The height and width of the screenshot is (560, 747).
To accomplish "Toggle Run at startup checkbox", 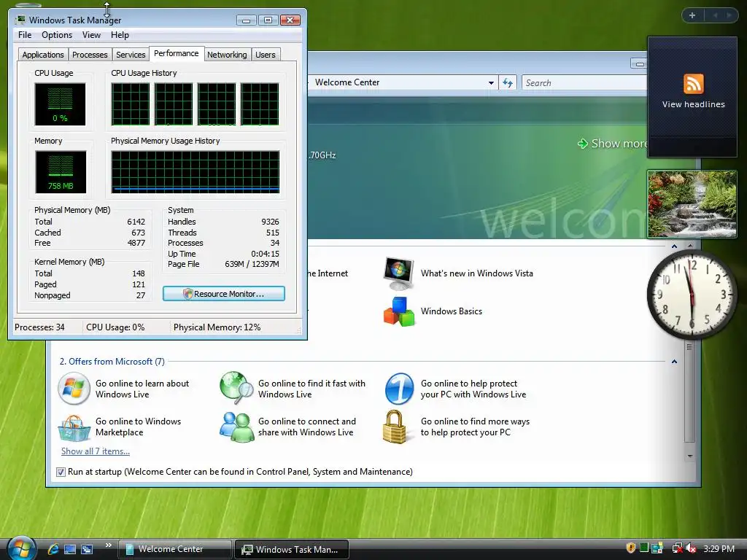I will click(61, 472).
